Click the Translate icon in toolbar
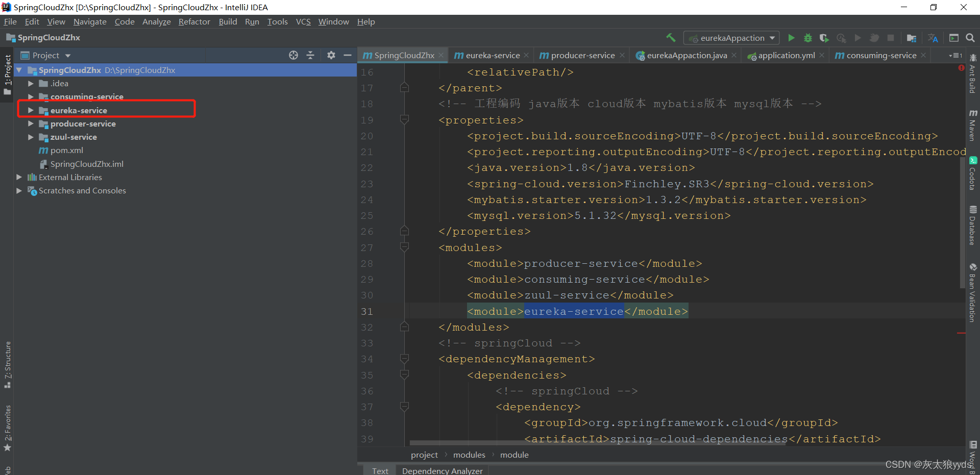Viewport: 980px width, 475px height. (x=933, y=38)
